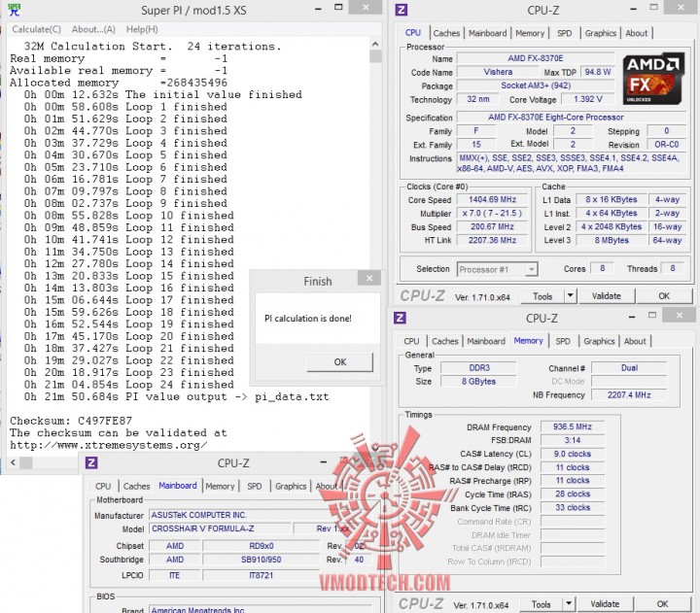Click Core Speed value 1404.69 MHz
Viewport: 700px width, 613px height.
(x=492, y=200)
